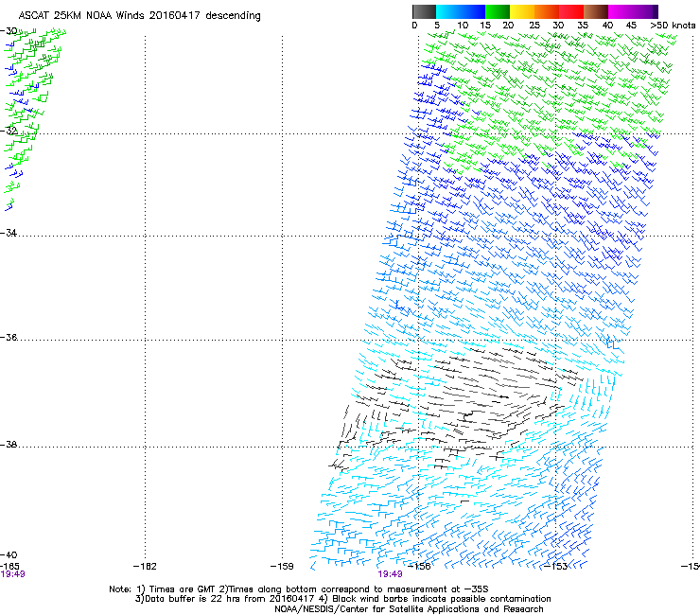Click the -153 longitude axis label
Screen dimensions: 700x615
(x=556, y=567)
